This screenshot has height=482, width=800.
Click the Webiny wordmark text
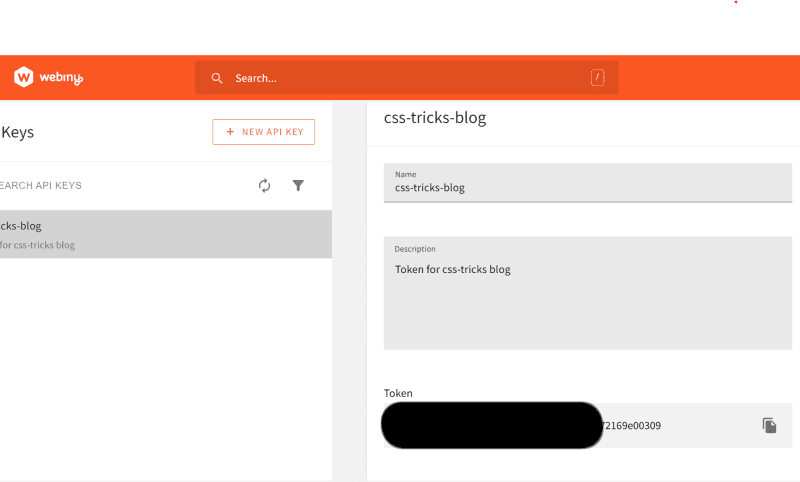[62, 78]
